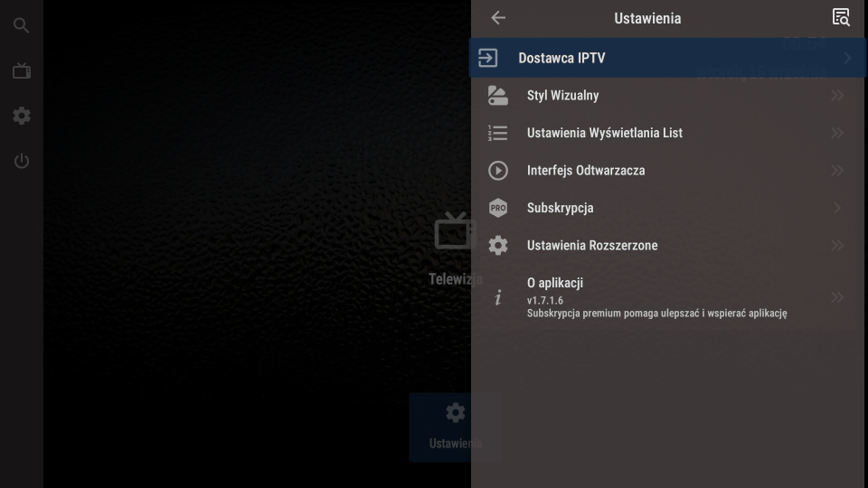Expand Ustawienia Wyświetlania List double chevron
The height and width of the screenshot is (488, 868).
coord(837,133)
